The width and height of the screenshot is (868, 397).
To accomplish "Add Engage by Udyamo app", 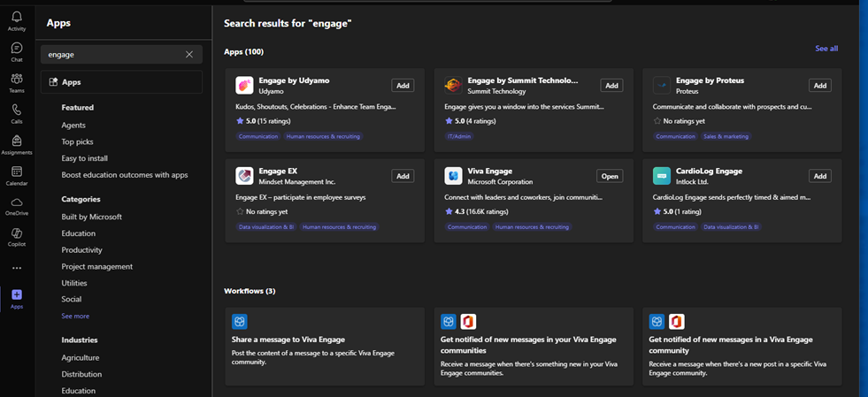I will click(x=403, y=85).
